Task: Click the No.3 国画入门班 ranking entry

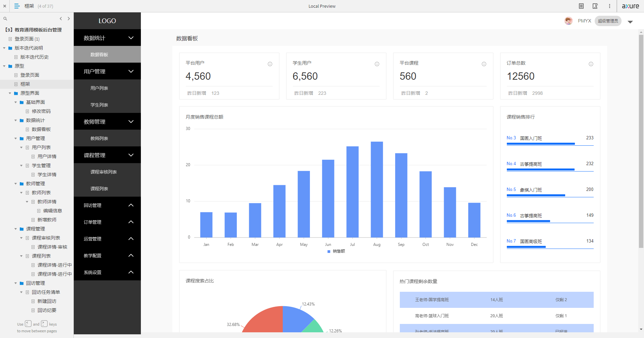Action: click(550, 141)
